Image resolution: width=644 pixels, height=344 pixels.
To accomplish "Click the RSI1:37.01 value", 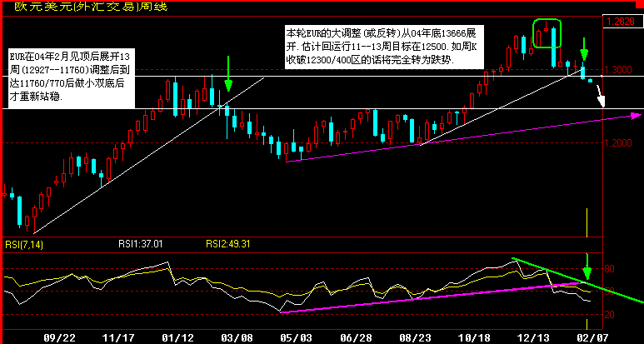I will coord(141,244).
